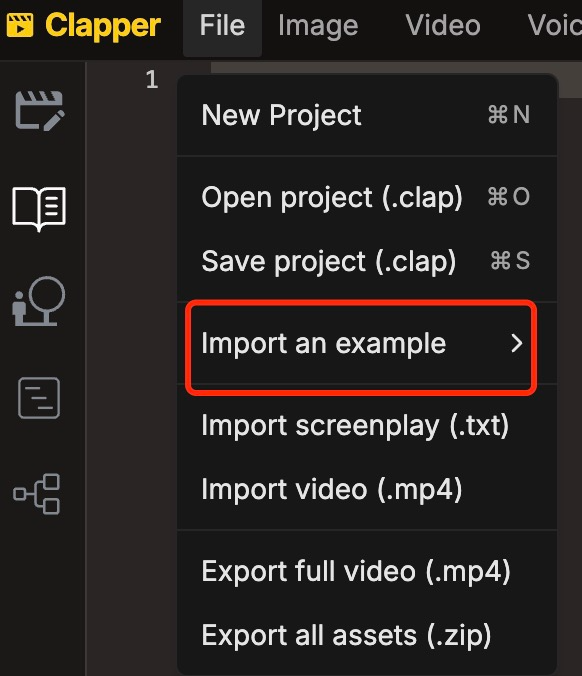Choose Export full video (.mp4)
582x676 pixels.
tap(366, 572)
